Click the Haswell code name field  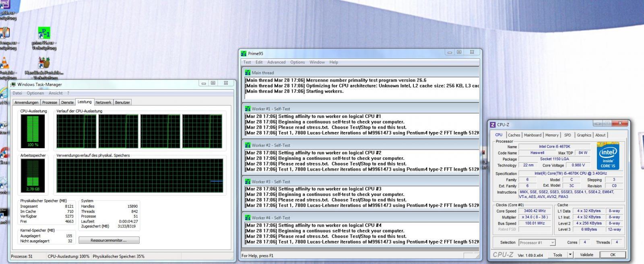pos(537,153)
